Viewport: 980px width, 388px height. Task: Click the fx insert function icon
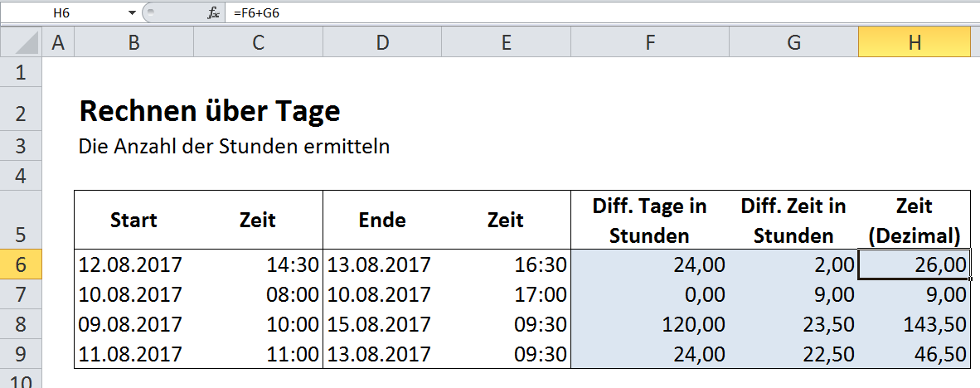[x=213, y=12]
